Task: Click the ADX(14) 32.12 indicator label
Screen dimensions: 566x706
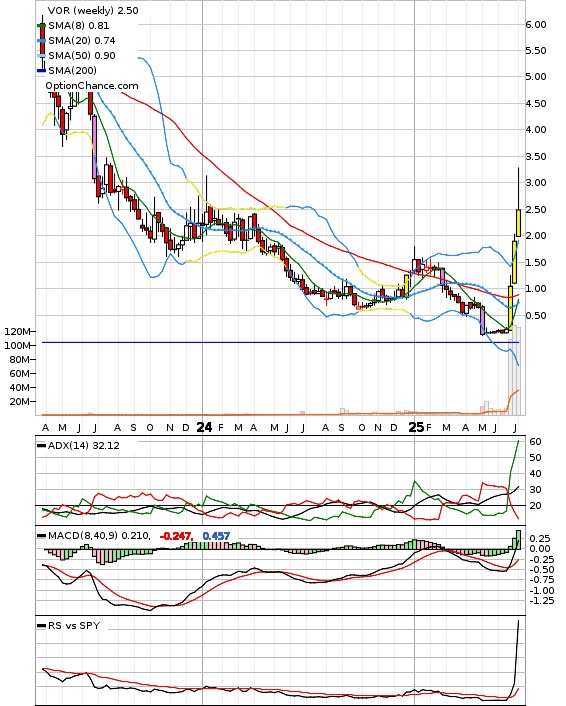Action: click(84, 445)
